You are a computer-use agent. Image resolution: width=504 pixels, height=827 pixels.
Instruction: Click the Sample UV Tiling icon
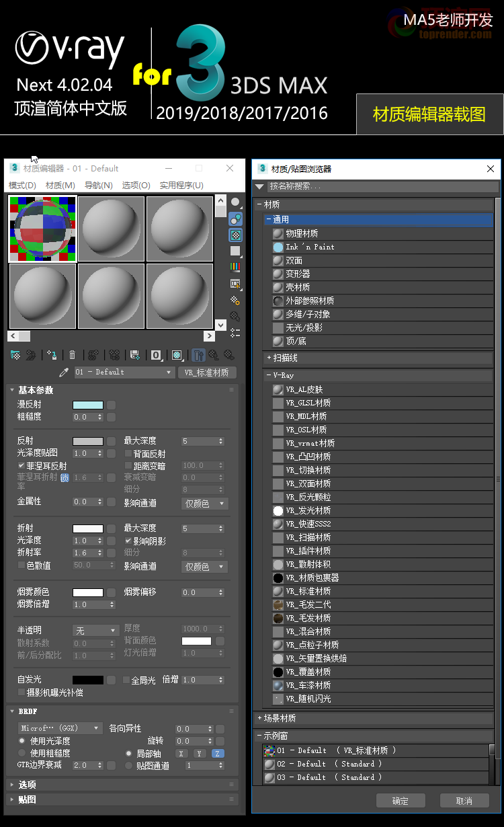click(x=235, y=251)
